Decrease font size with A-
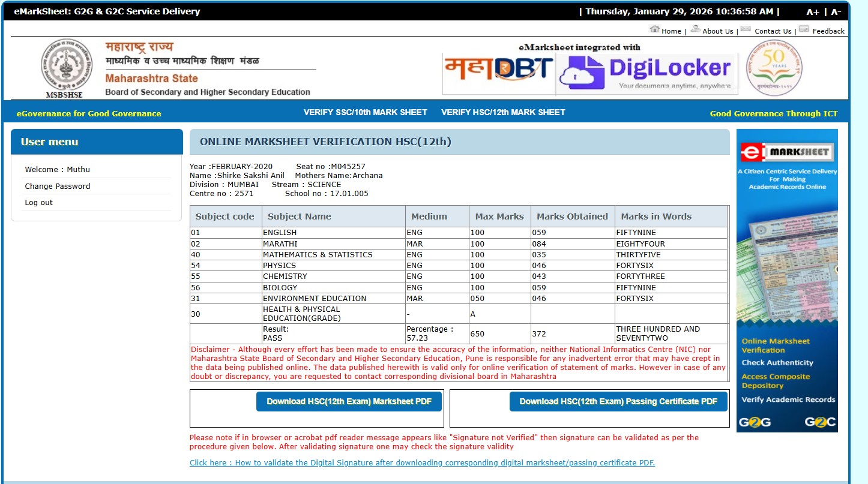868x484 pixels. tap(836, 12)
